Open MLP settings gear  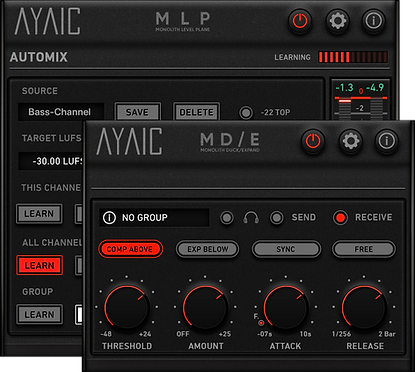coord(337,21)
